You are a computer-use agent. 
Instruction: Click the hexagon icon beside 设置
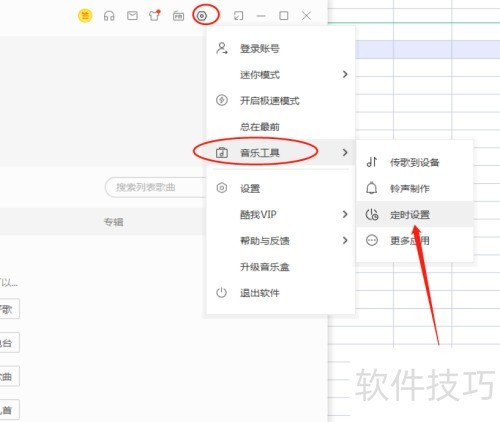[x=222, y=188]
